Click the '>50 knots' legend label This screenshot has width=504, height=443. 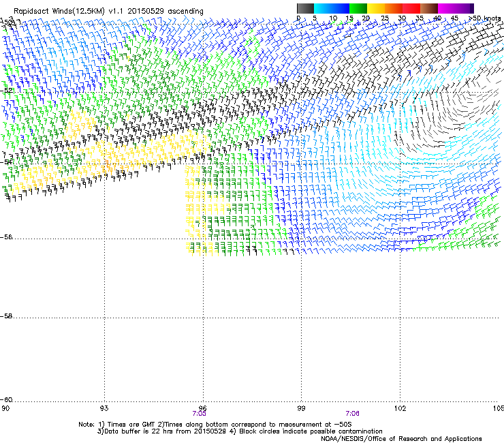pos(484,18)
